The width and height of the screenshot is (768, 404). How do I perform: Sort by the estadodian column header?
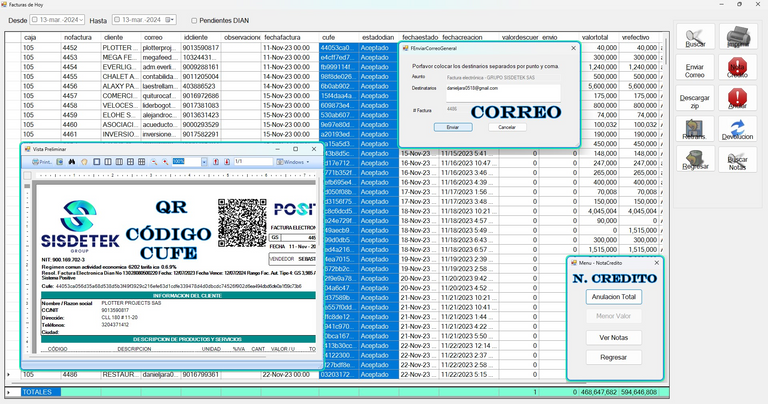(379, 37)
